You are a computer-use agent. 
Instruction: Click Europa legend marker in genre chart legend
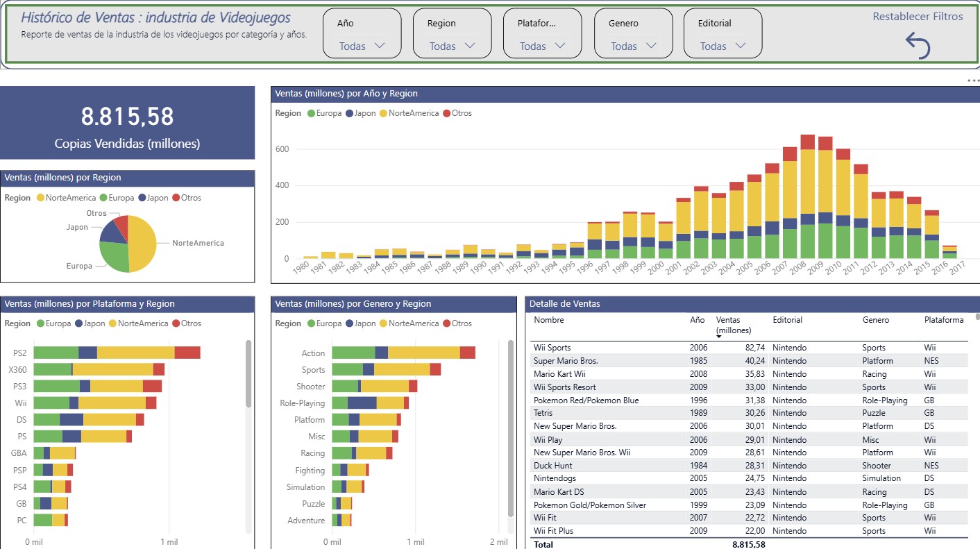point(311,323)
